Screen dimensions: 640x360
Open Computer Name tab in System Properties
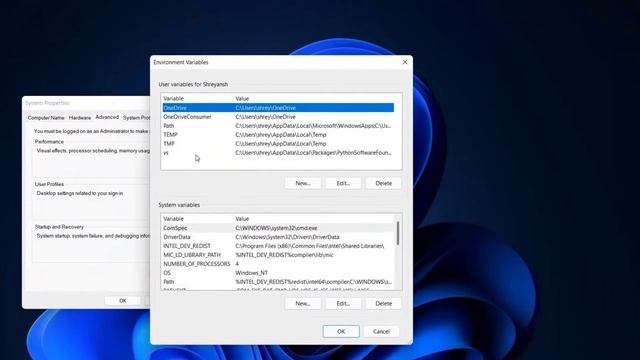point(46,118)
